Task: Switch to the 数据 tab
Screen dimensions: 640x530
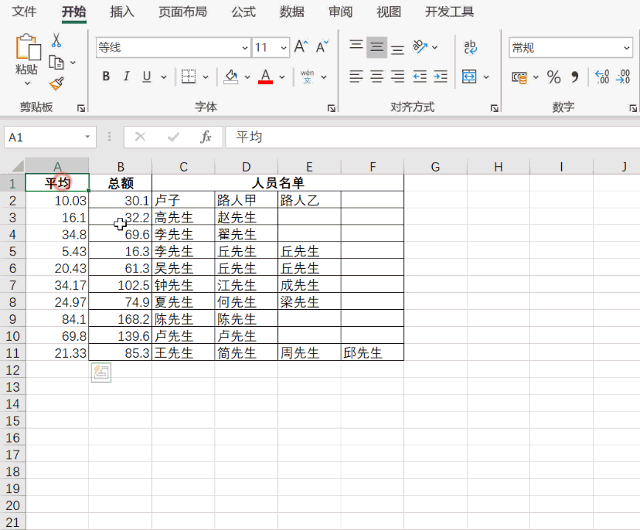Action: click(291, 11)
